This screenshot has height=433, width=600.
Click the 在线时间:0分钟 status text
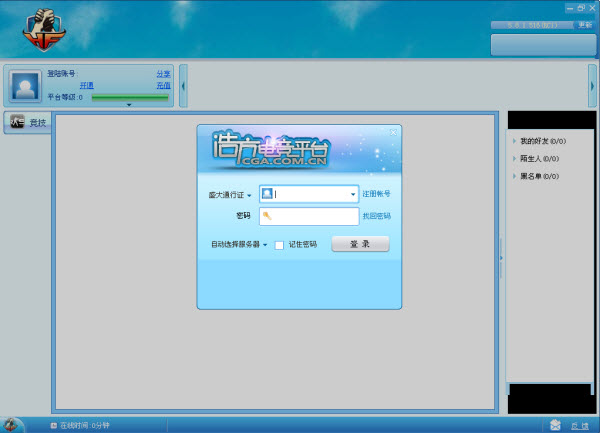pos(85,425)
